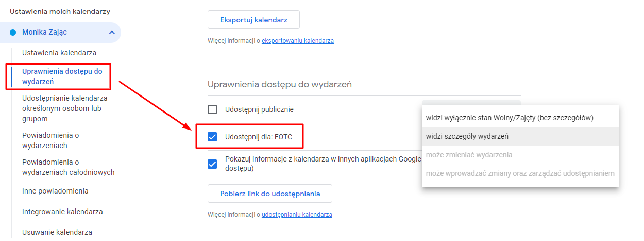Click the Ustawienia moich kalendarzy heading

60,11
